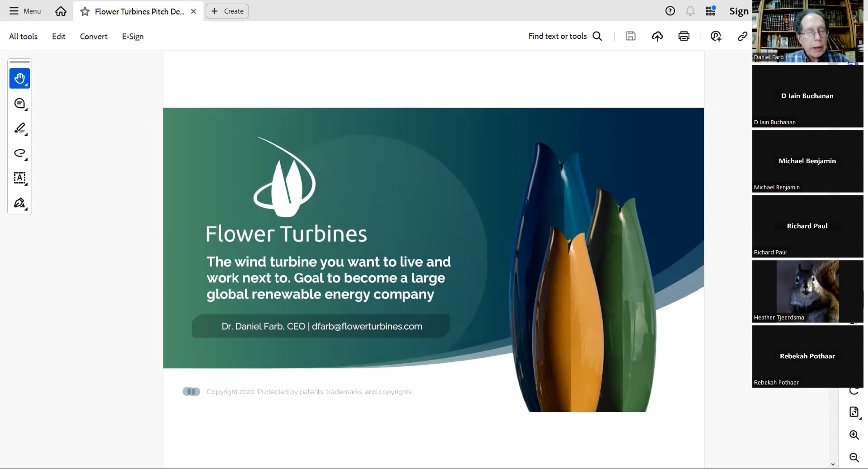
Task: Select the Highlight tool
Action: pyautogui.click(x=20, y=128)
